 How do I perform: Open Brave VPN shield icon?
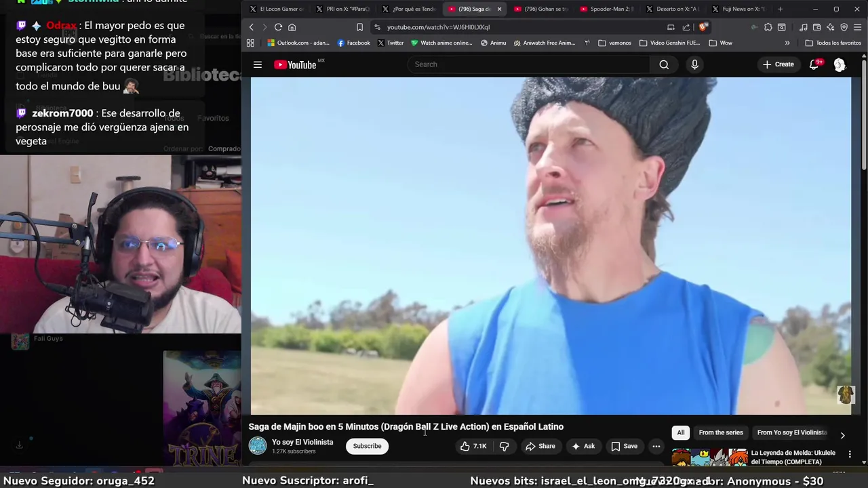click(844, 27)
